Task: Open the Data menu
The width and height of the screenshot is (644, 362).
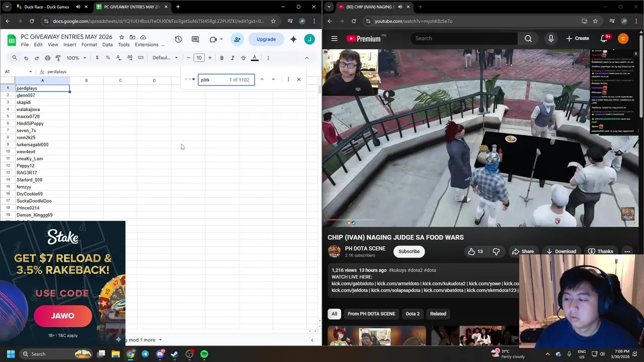Action: pyautogui.click(x=108, y=45)
